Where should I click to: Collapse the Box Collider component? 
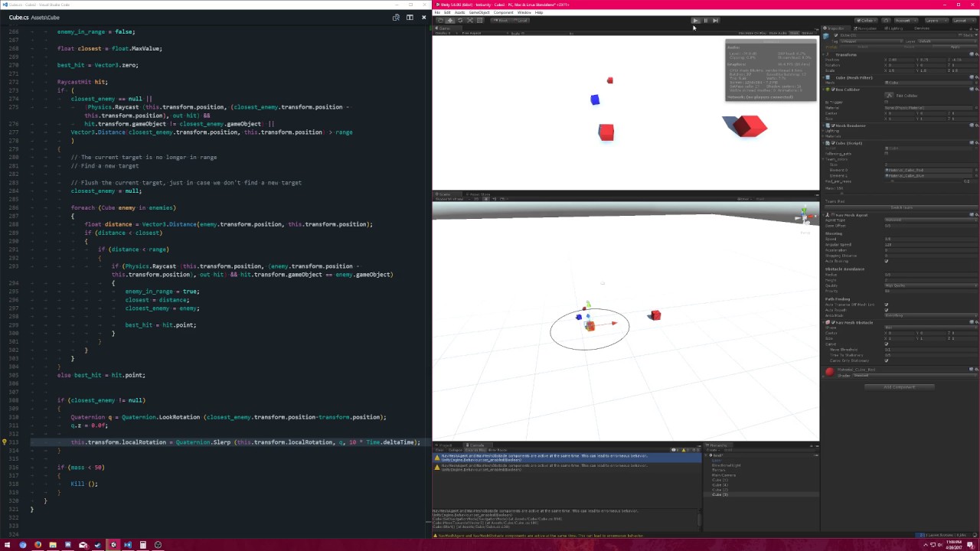823,90
